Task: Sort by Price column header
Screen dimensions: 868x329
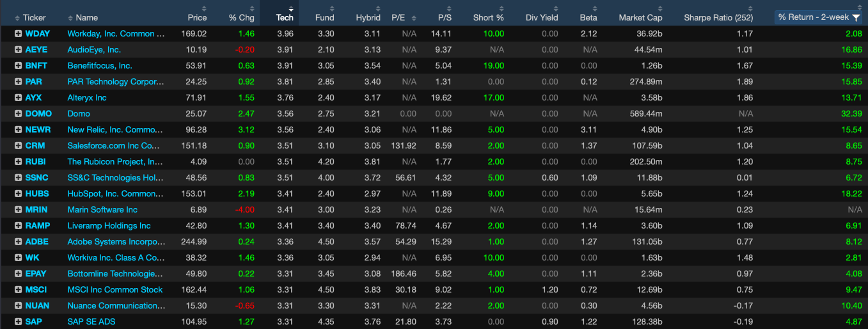Action: tap(197, 17)
